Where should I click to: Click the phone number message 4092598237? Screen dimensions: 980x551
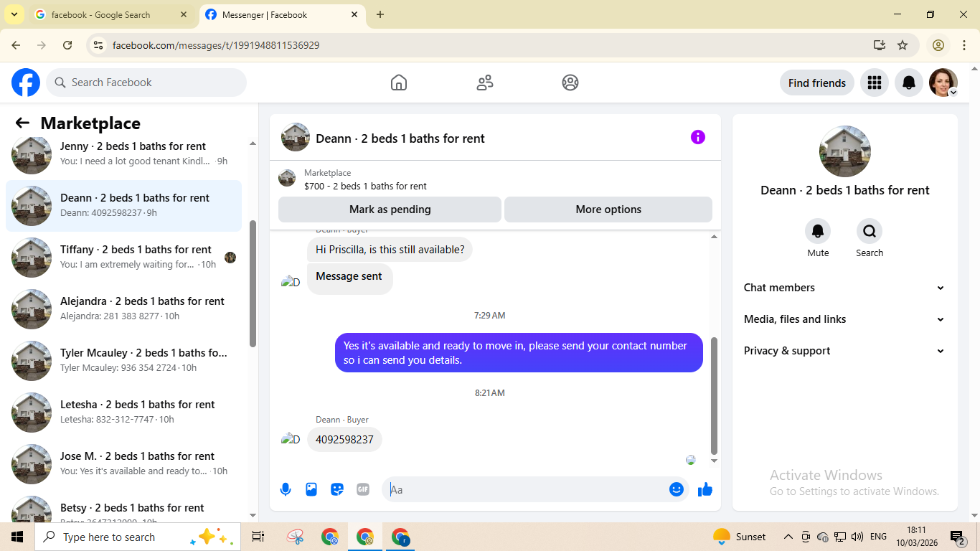(344, 440)
